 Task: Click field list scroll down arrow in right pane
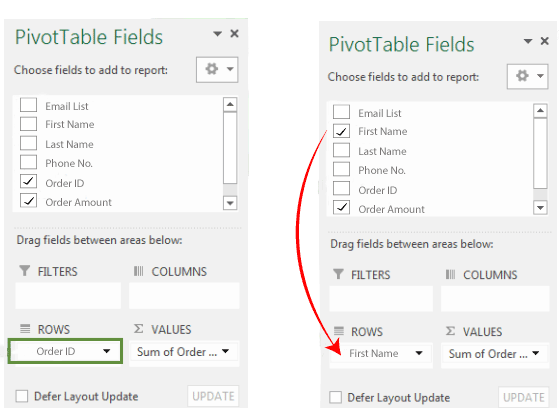click(540, 208)
